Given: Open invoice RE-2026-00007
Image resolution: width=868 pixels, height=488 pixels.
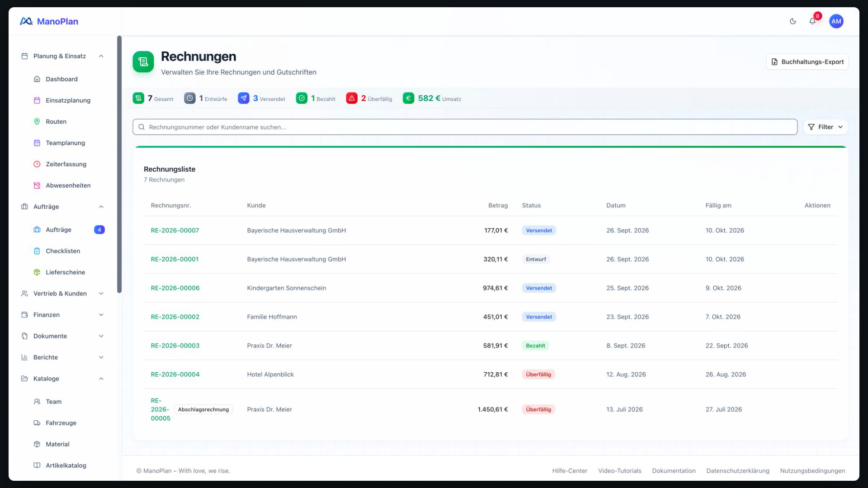Looking at the screenshot, I should pos(175,230).
